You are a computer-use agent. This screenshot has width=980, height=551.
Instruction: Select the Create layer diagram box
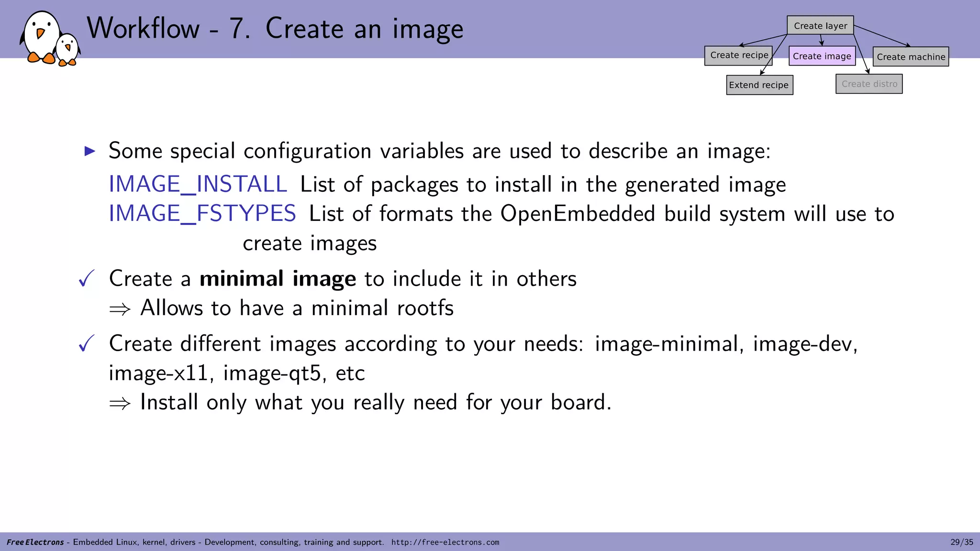tap(820, 25)
